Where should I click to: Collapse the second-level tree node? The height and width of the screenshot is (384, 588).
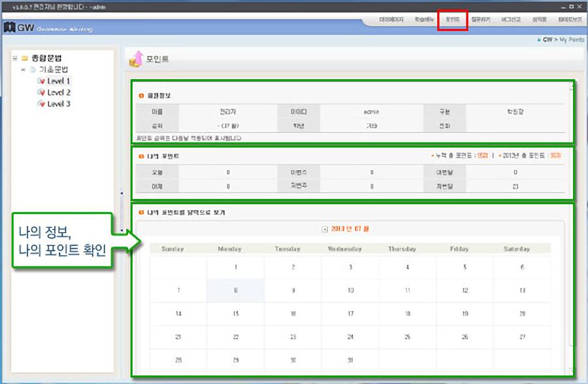click(x=23, y=69)
